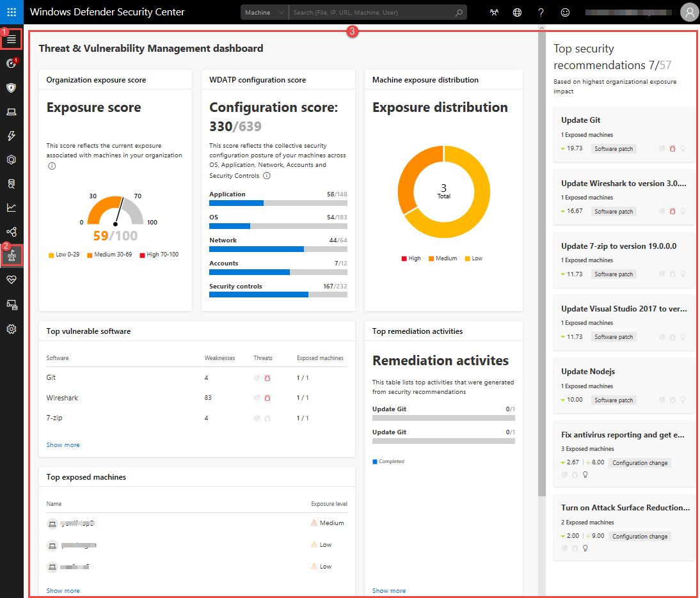Open Machines list laptop icon in sidebar
Screen dimensions: 700x598
12,111
